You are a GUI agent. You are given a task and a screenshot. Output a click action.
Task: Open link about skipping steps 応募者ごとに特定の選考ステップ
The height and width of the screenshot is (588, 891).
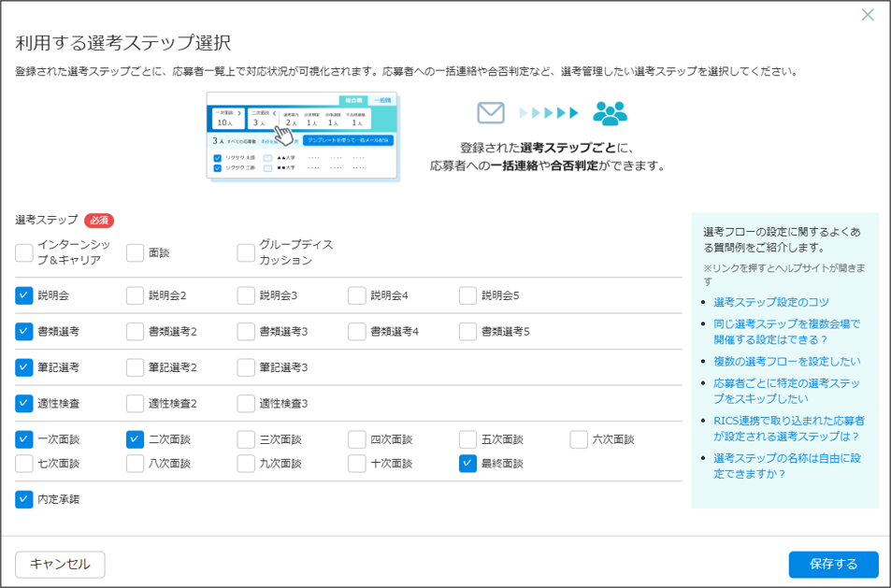coord(787,391)
